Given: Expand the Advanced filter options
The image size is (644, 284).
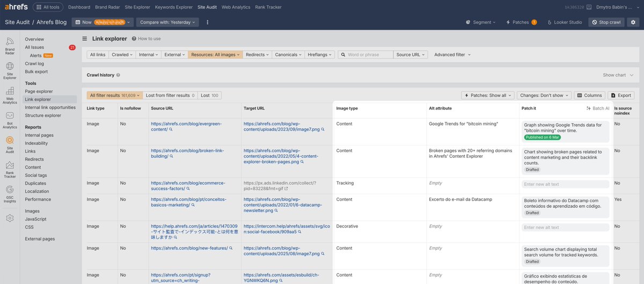Looking at the screenshot, I should (x=452, y=55).
